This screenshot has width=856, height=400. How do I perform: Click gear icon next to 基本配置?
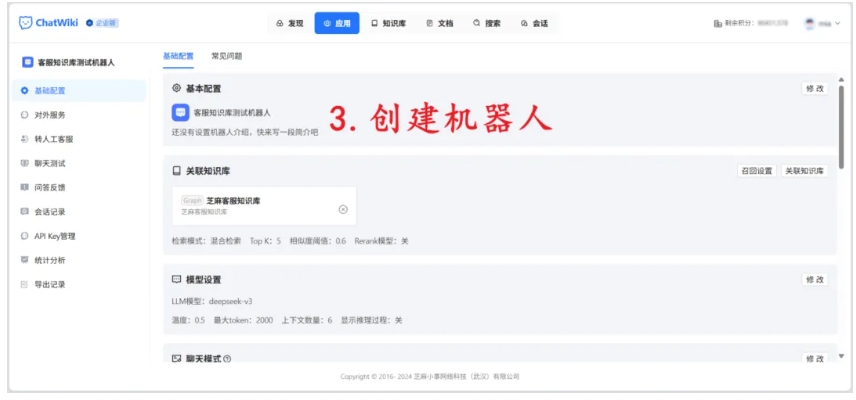(176, 88)
